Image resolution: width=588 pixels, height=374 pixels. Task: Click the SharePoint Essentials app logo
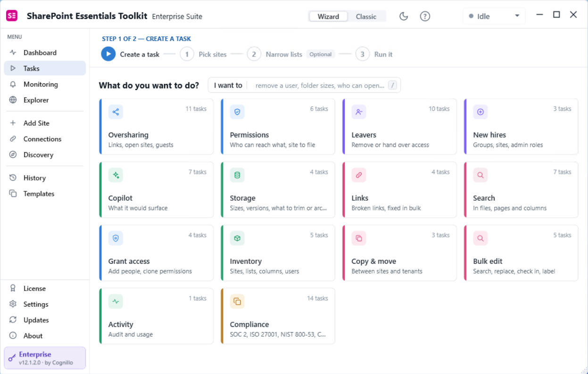click(12, 16)
